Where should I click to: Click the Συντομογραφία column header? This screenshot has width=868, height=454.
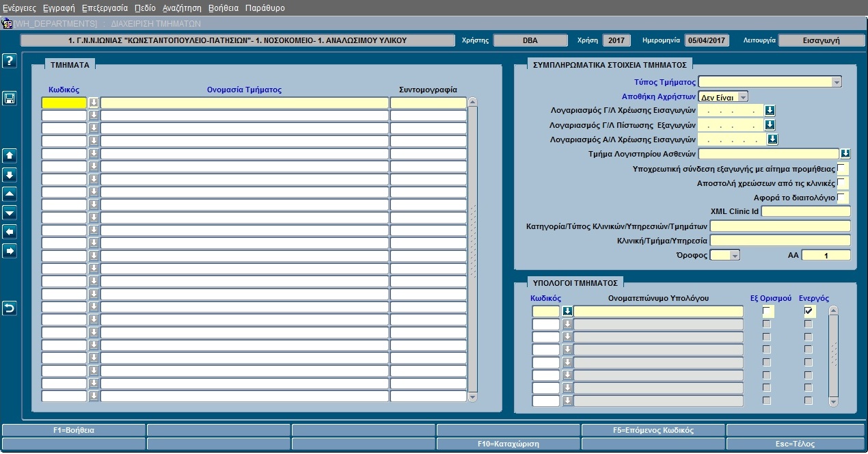pos(429,90)
